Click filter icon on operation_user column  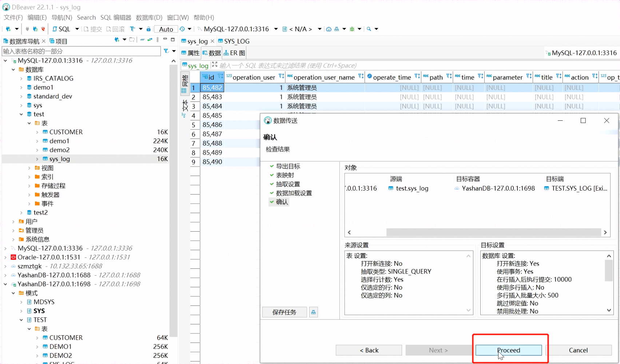(281, 76)
